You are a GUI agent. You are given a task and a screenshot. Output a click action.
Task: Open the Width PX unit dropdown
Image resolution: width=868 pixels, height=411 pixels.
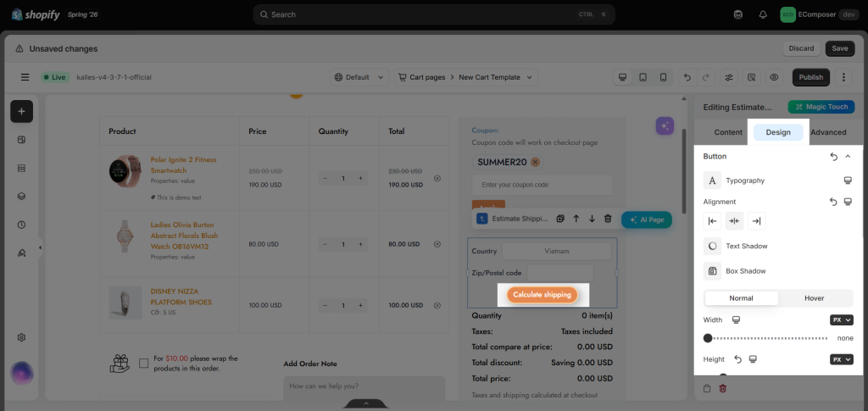pos(842,319)
